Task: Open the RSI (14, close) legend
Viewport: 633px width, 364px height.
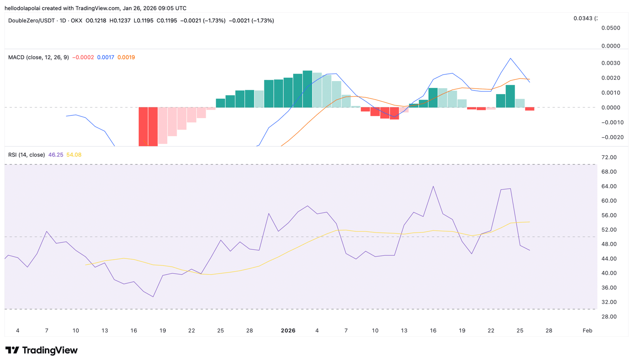Action: (x=27, y=155)
